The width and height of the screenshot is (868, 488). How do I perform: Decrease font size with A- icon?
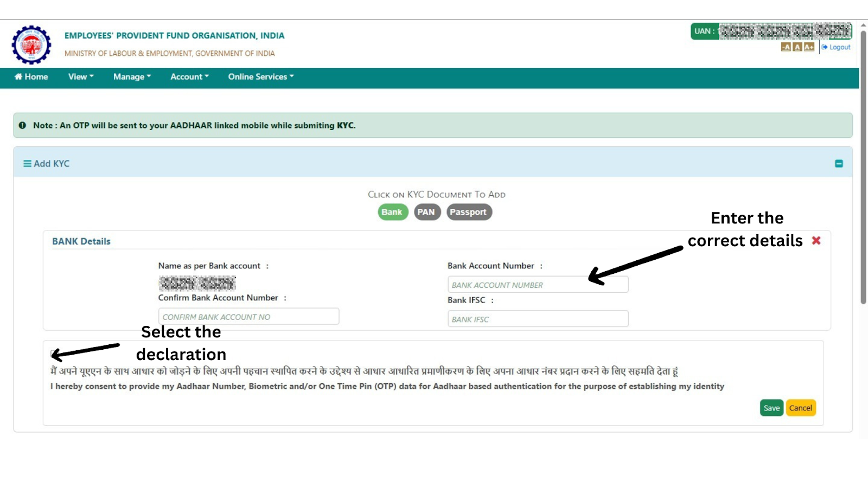(x=786, y=47)
